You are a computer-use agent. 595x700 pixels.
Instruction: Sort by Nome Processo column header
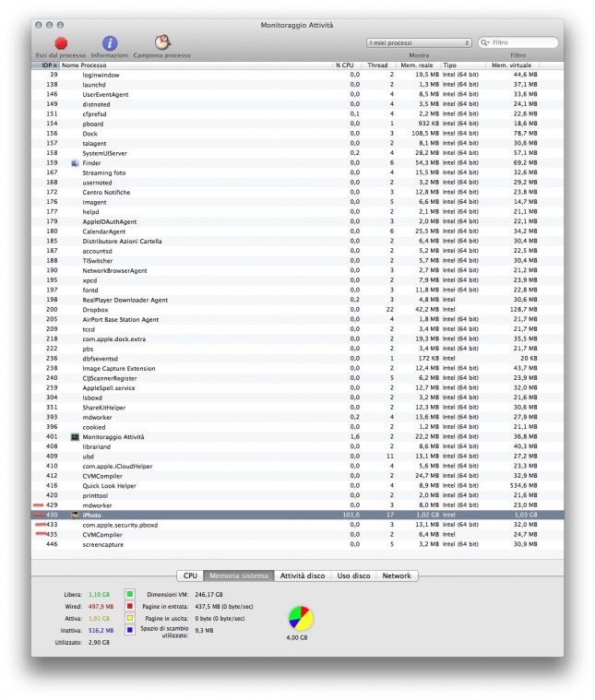coord(196,65)
